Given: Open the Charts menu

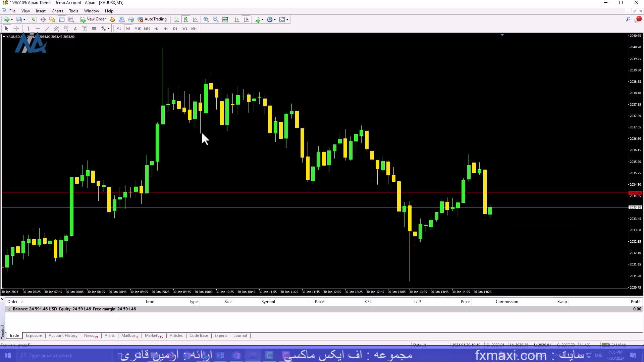Looking at the screenshot, I should point(57,11).
